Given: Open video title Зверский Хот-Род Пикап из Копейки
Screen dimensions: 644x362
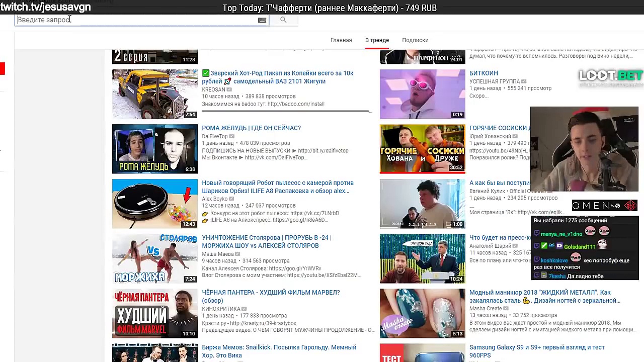Looking at the screenshot, I should pyautogui.click(x=278, y=77).
